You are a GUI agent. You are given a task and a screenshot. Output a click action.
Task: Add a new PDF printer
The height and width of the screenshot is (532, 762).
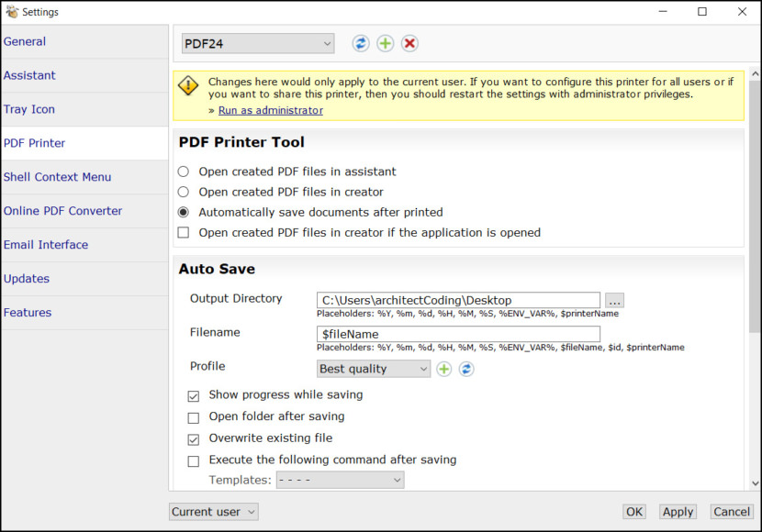(x=385, y=43)
